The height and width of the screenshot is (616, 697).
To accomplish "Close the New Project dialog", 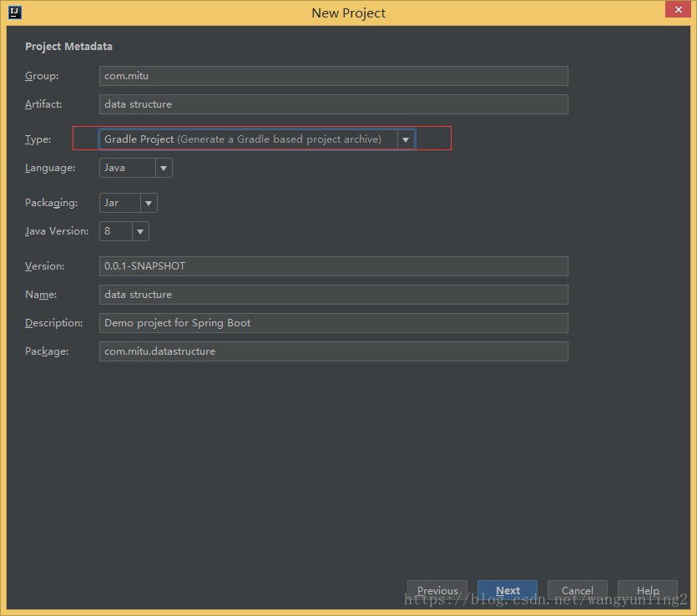I will 679,9.
